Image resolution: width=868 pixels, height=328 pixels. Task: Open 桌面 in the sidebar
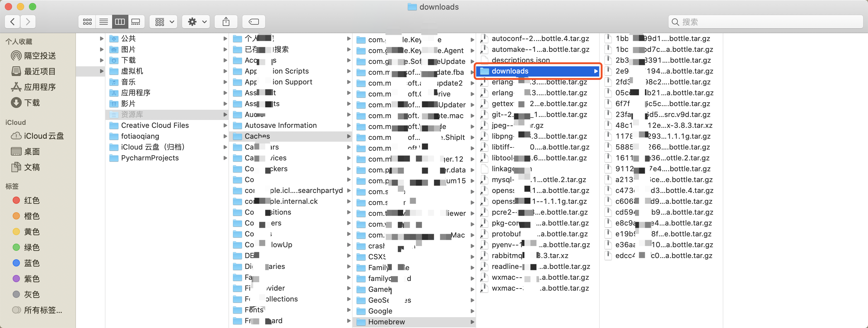[26, 152]
